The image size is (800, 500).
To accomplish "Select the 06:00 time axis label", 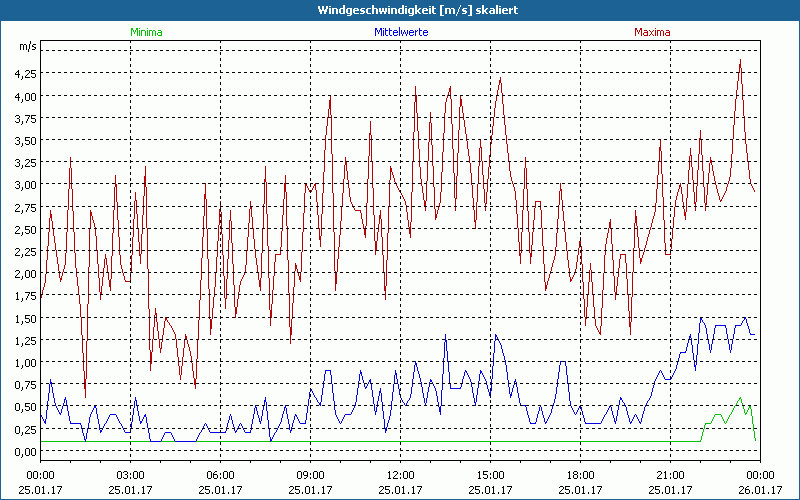I will (221, 475).
